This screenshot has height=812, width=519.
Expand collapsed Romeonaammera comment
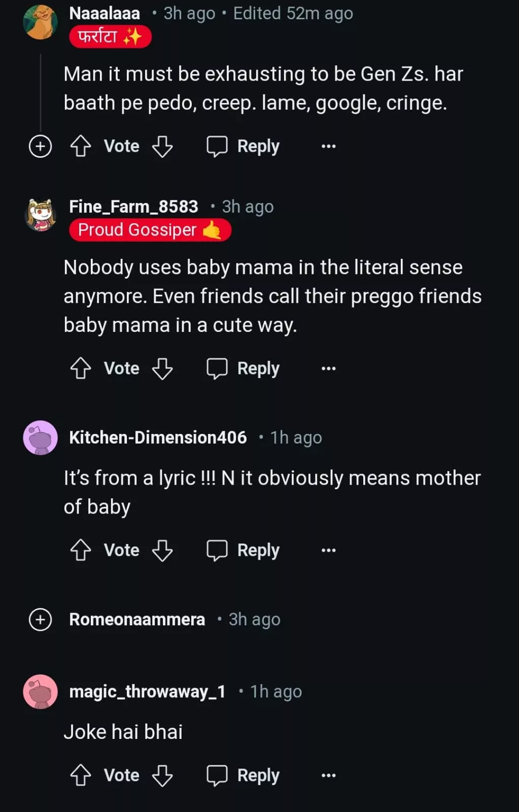coord(41,620)
